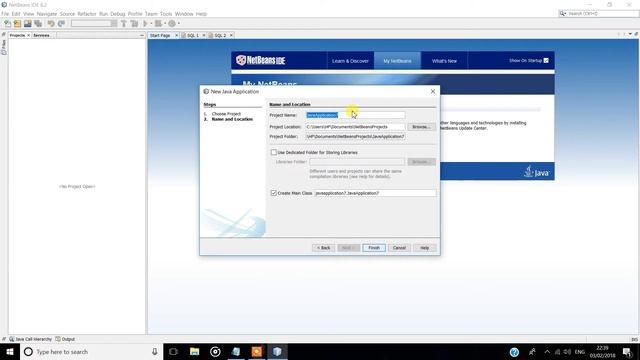Screen dimensions: 640x360
Task: Click the Clean and Build icon
Action: pyautogui.click(x=134, y=24)
